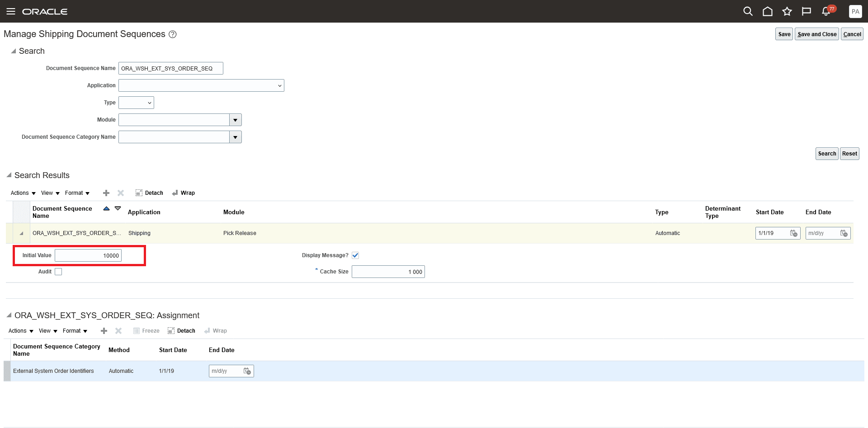The image size is (868, 428).
Task: Click Document Sequence Category Name text input
Action: (x=174, y=137)
